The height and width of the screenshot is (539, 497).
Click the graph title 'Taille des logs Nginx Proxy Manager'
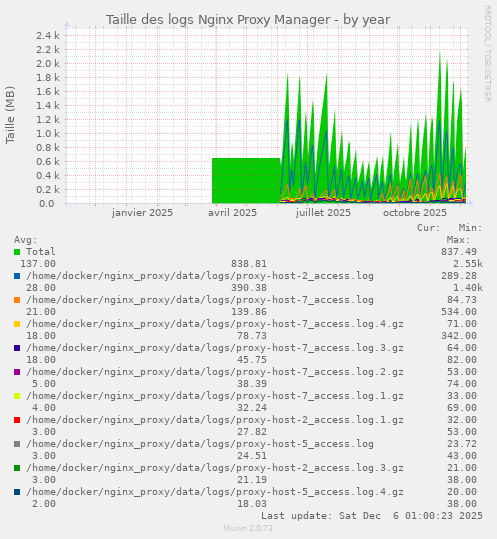(218, 20)
